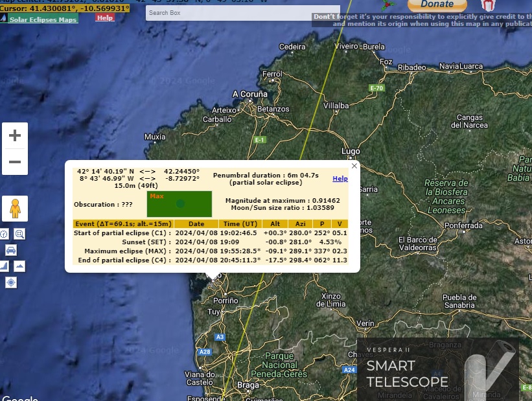Screen dimensions: 532x401
Task: Select the car driving-route tool
Action: (x=11, y=250)
